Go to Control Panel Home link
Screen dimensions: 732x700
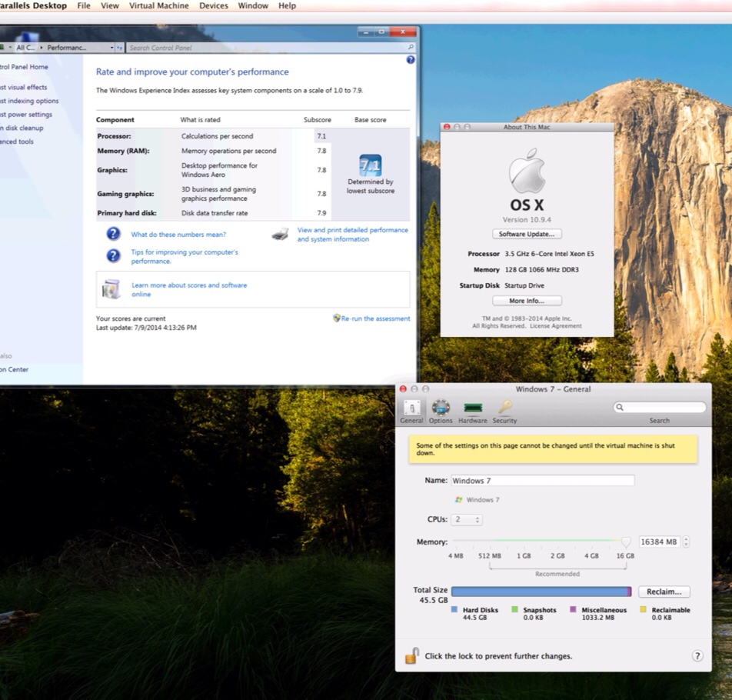pyautogui.click(x=24, y=67)
